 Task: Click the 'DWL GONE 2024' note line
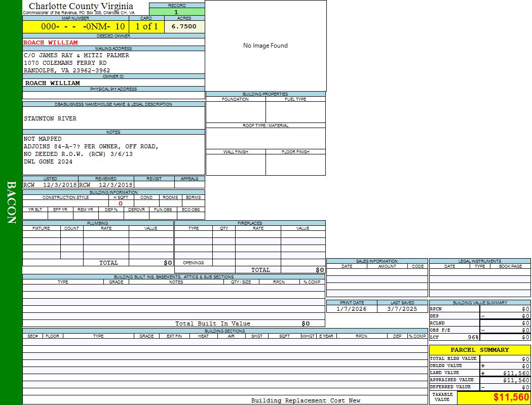[48, 161]
